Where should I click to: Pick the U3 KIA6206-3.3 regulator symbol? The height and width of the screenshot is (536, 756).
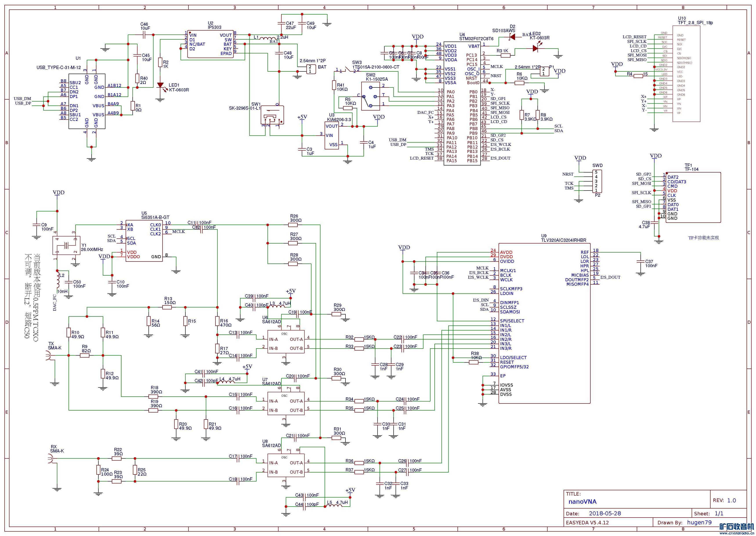tap(331, 136)
